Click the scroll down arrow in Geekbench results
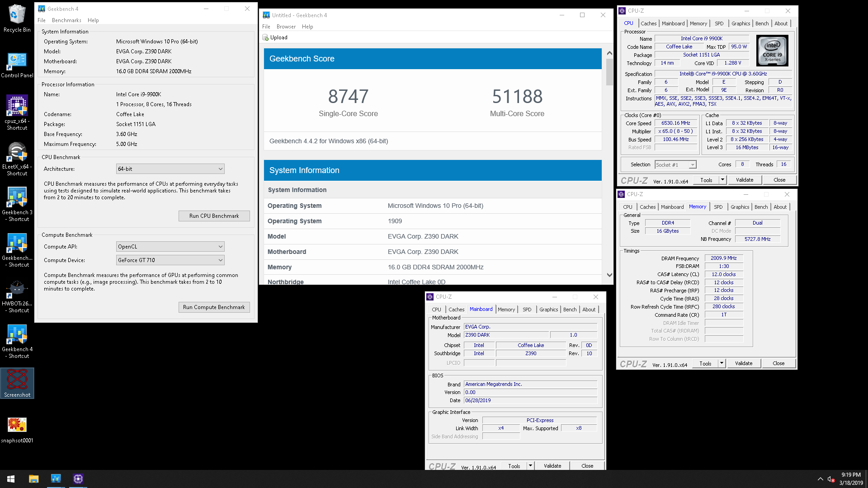 pos(609,275)
